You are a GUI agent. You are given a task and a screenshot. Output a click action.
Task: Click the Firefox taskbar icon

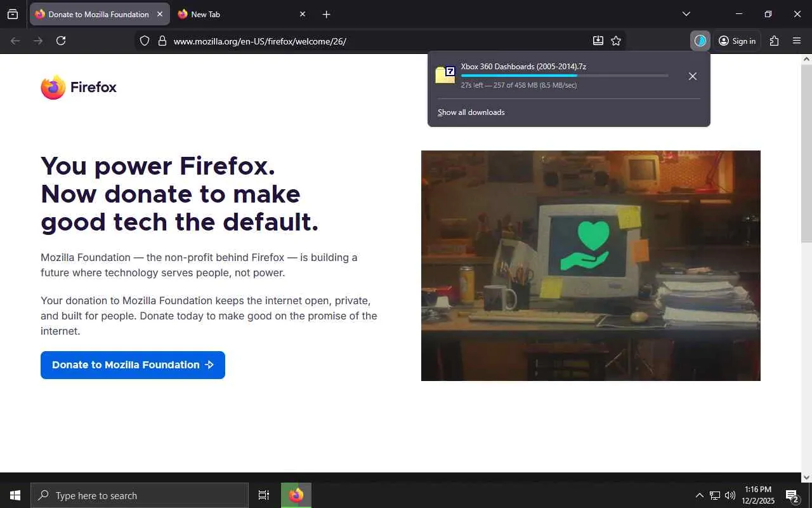click(x=296, y=495)
